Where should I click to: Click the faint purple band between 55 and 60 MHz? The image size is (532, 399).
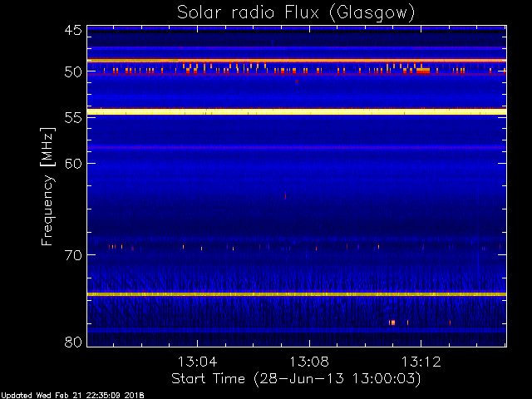(x=297, y=147)
